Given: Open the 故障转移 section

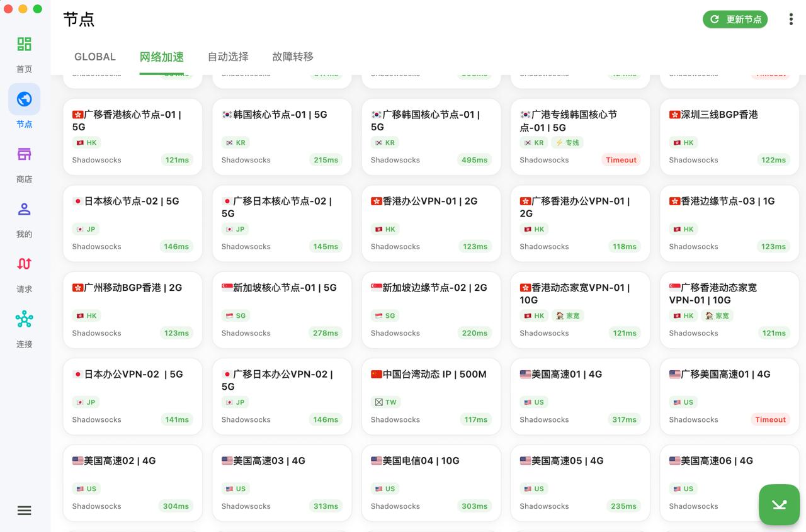Looking at the screenshot, I should coord(292,57).
